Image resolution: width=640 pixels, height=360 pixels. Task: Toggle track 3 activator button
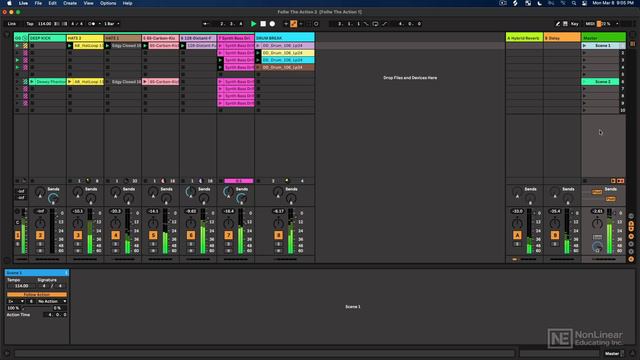click(78, 235)
